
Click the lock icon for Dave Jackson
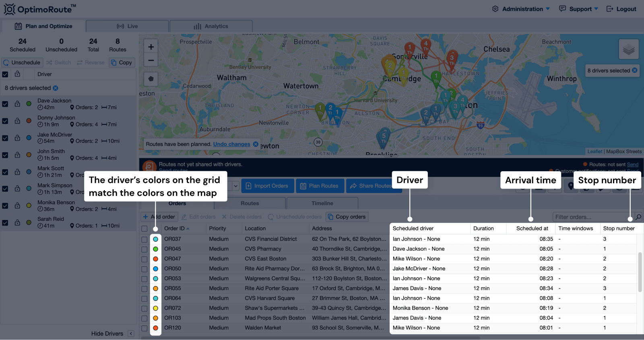click(17, 104)
